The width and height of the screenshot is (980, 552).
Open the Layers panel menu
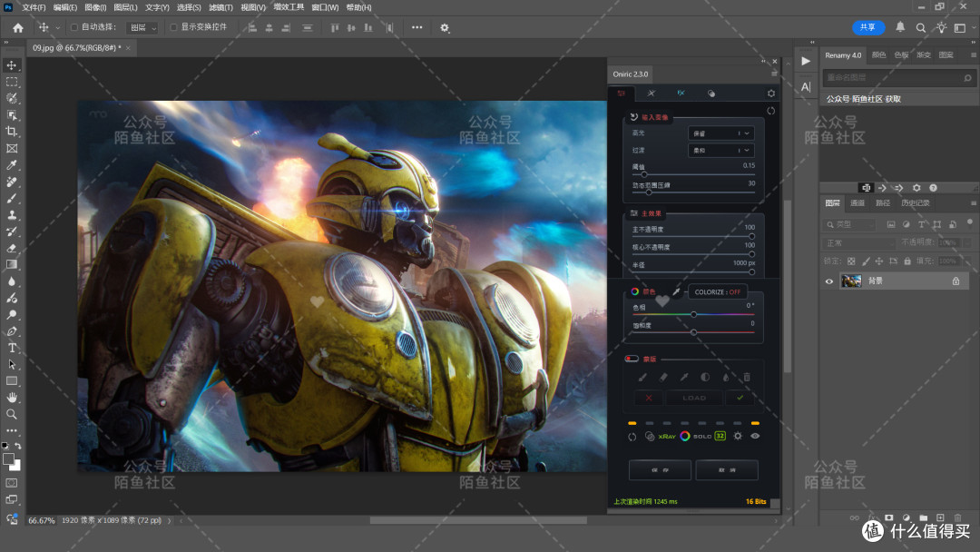973,203
